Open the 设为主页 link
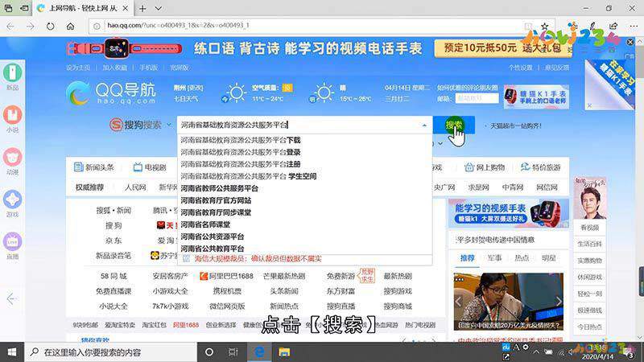This screenshot has height=362, width=644. (78, 68)
